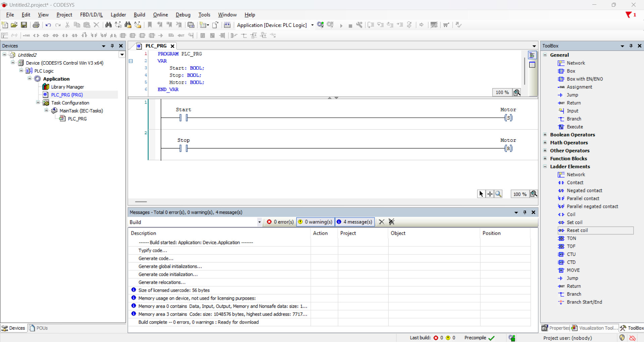Image resolution: width=644 pixels, height=342 pixels.
Task: Pick the TON timer from ToolBox
Action: click(571, 238)
